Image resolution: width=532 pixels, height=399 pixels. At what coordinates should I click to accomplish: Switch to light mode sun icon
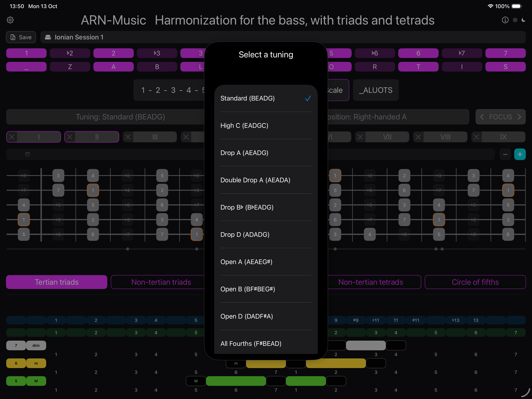(x=515, y=20)
